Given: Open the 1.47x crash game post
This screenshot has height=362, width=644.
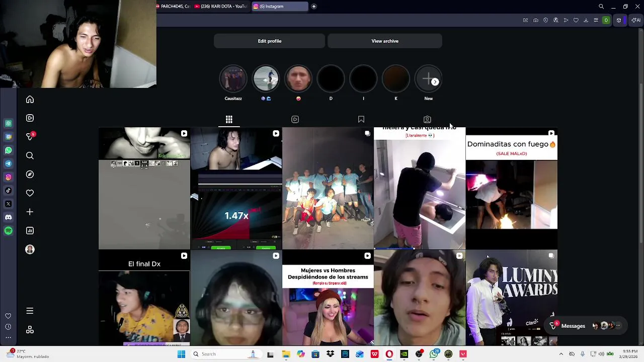Looking at the screenshot, I should pos(236,189).
